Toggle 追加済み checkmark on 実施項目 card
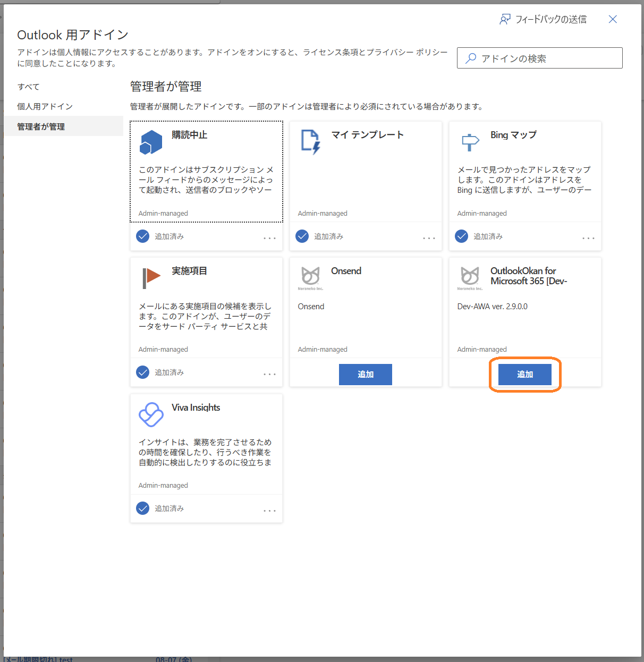This screenshot has width=644, height=662. [142, 372]
